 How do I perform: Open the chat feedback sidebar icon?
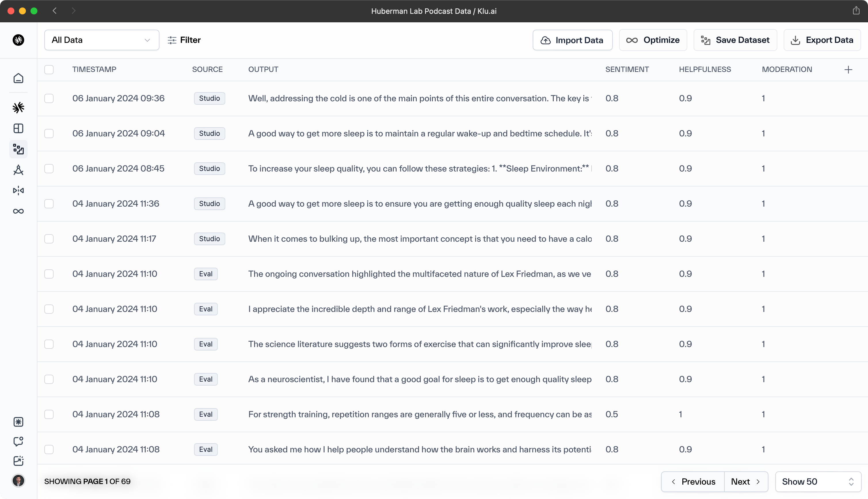(x=18, y=441)
